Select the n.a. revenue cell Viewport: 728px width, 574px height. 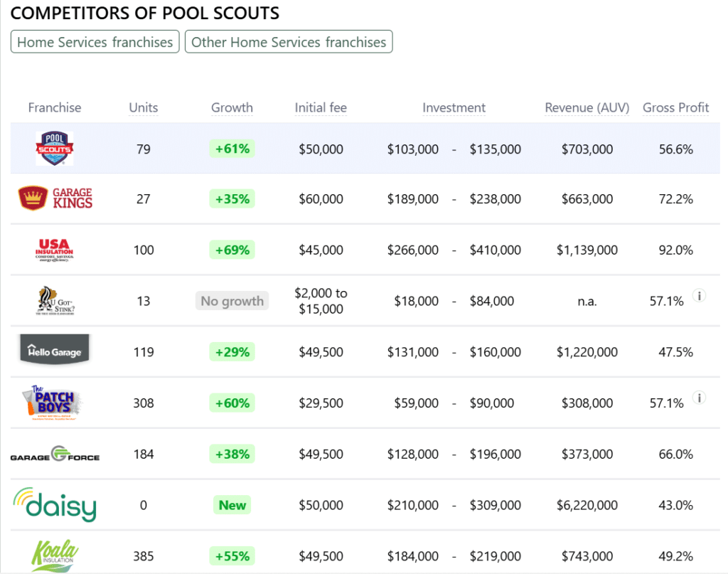(x=587, y=302)
